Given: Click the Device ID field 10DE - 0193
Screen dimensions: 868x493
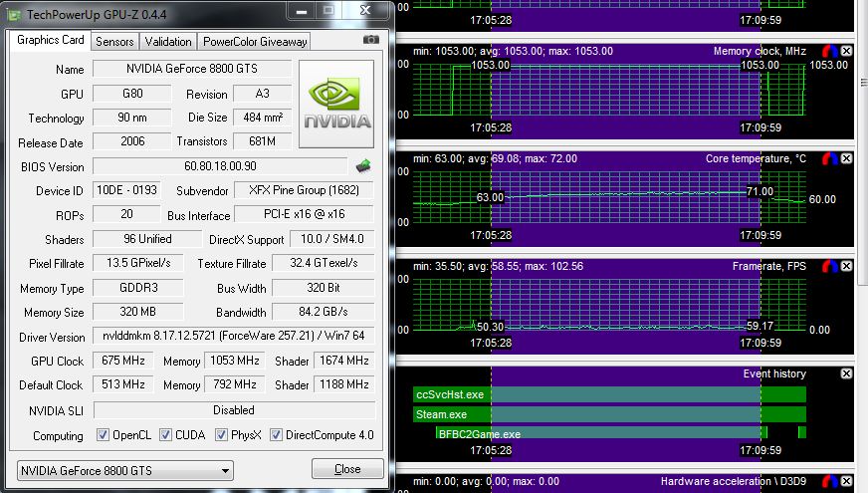Looking at the screenshot, I should coord(126,190).
